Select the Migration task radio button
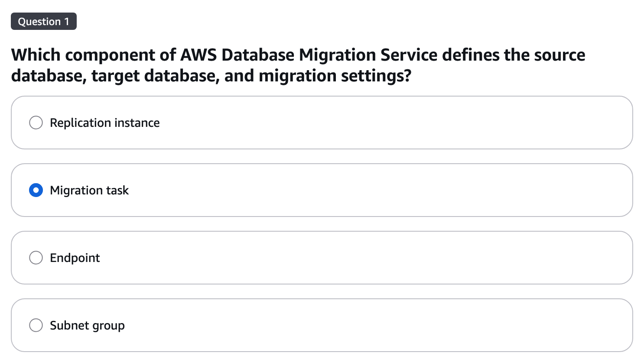The image size is (644, 362). [36, 190]
